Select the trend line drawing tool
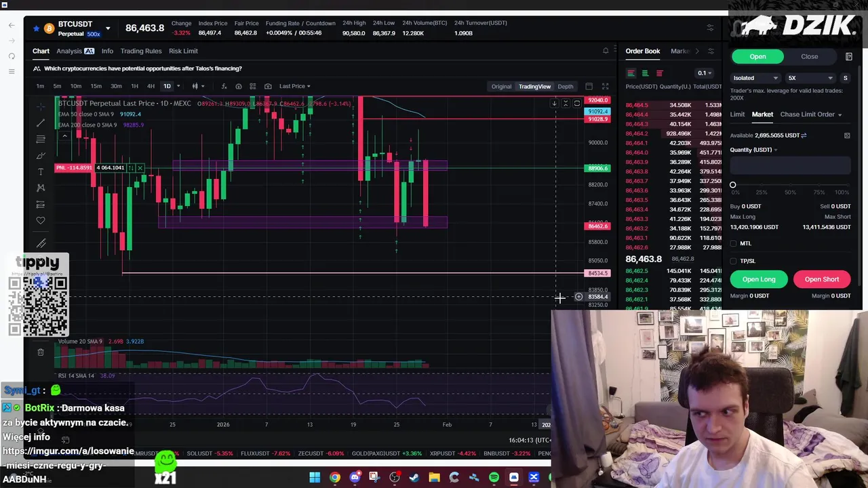The height and width of the screenshot is (488, 868). click(x=41, y=123)
